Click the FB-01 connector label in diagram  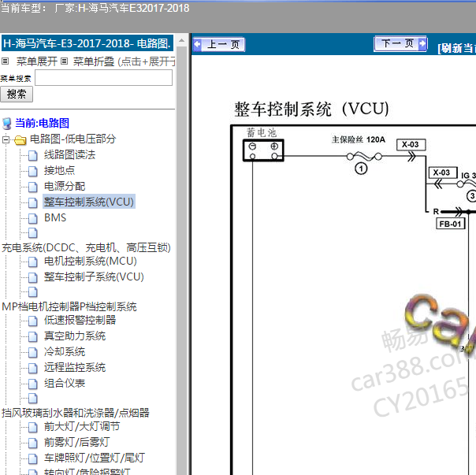450,224
